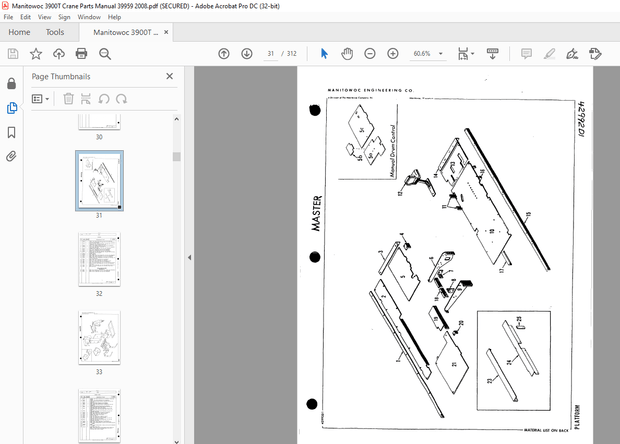
Task: Open the Sign document pen tool
Action: click(572, 54)
